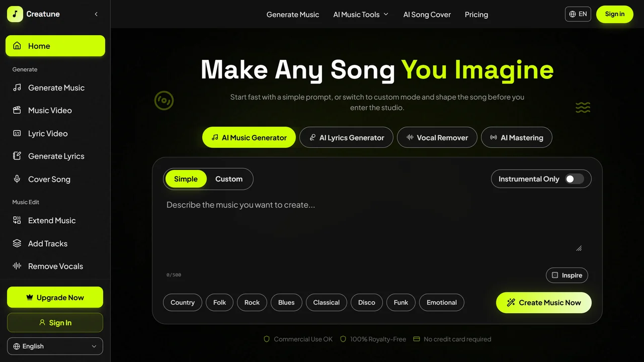Click the music note icon on AI Music Generator
Viewport: 644px width, 362px height.
[215, 137]
